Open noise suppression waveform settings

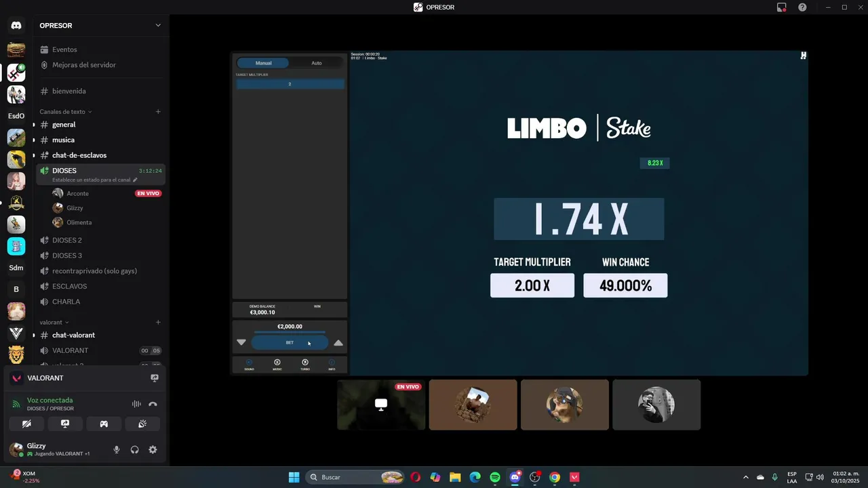click(136, 404)
